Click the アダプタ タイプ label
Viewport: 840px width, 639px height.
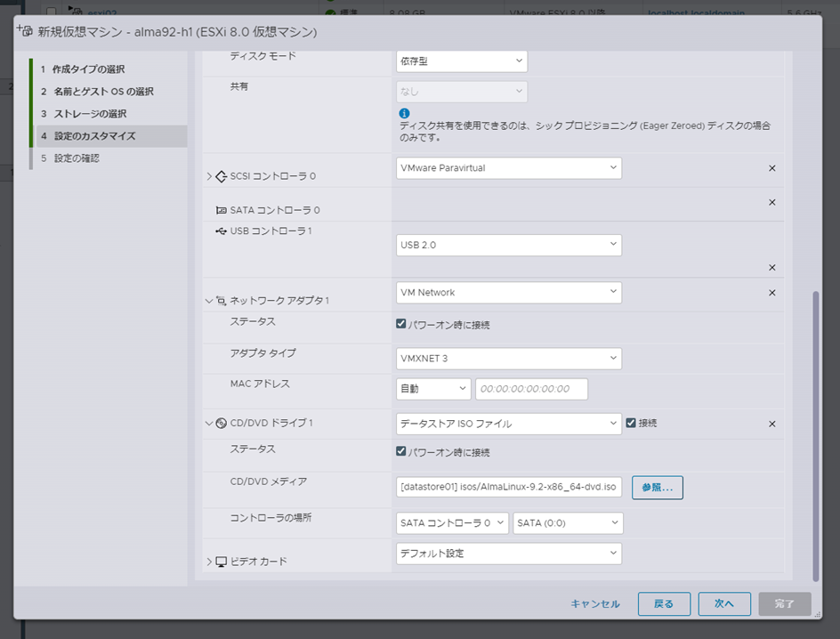point(263,353)
